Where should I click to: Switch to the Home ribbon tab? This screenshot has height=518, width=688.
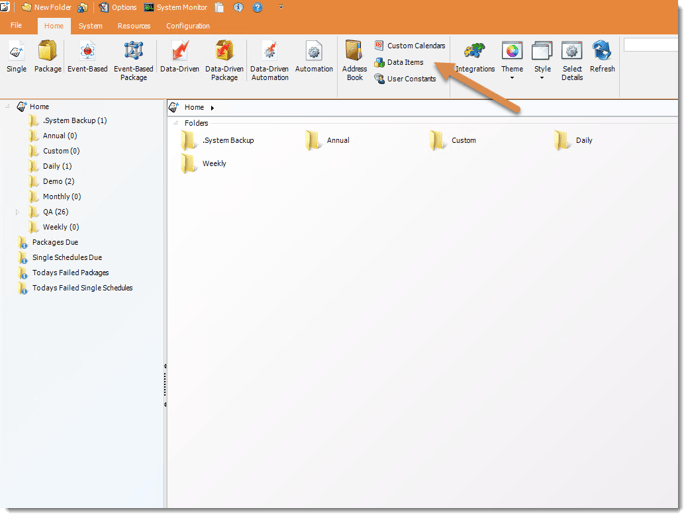click(54, 26)
